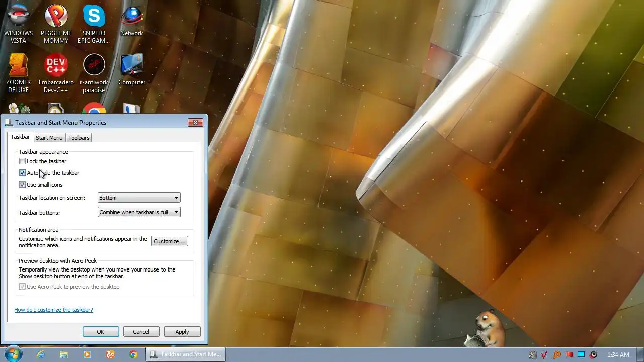Open the WINDOWS VISTA desktop shortcut
Viewport: 644px width, 362px height.
coord(19,24)
